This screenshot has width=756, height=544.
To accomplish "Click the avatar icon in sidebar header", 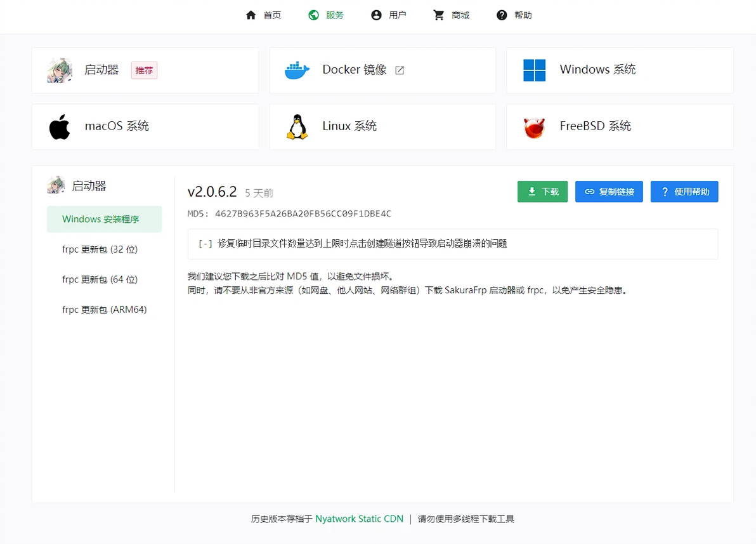I will (x=56, y=185).
